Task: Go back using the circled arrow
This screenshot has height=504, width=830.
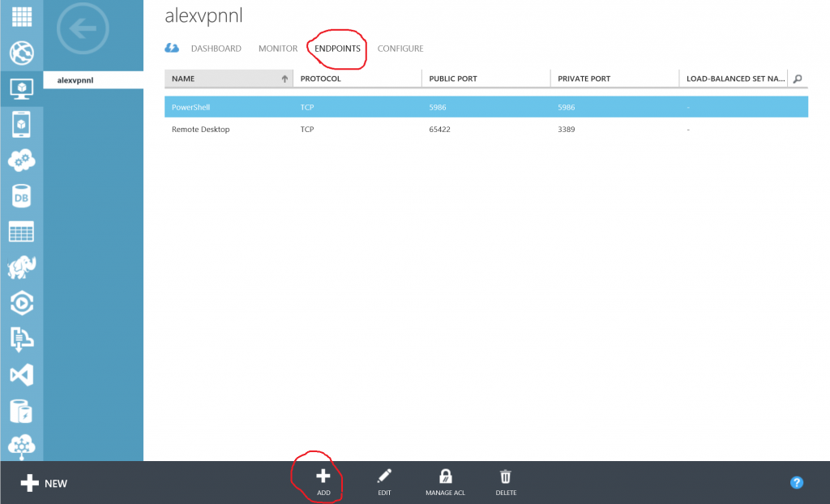Action: pos(83,28)
